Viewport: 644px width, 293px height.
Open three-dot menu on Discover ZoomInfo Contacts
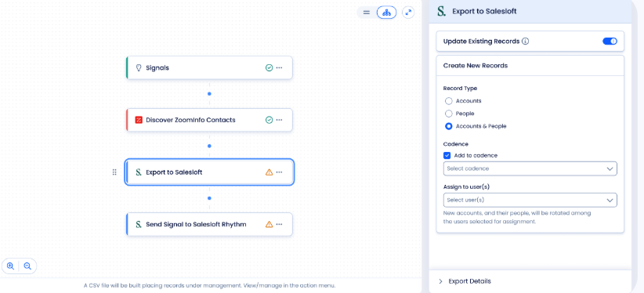click(x=279, y=120)
